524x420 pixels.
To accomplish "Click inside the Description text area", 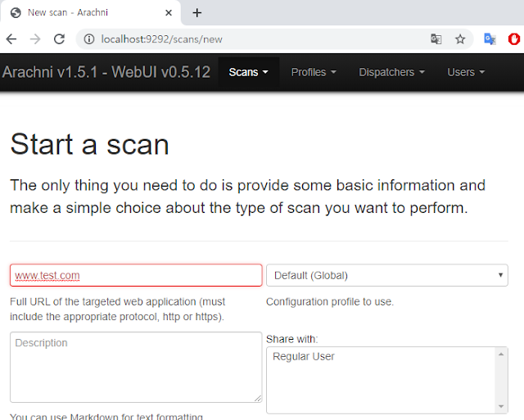I will (136, 367).
